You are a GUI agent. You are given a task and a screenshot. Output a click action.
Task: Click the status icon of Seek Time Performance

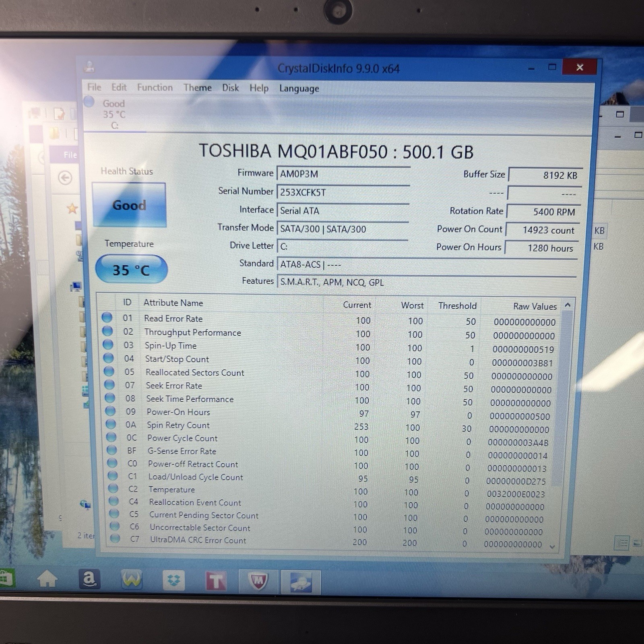[110, 398]
